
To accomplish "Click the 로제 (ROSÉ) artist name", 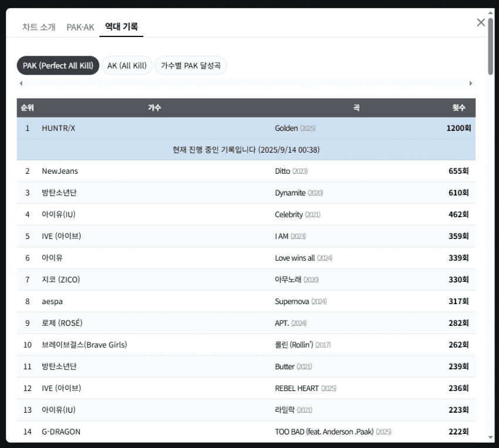I will click(x=62, y=323).
